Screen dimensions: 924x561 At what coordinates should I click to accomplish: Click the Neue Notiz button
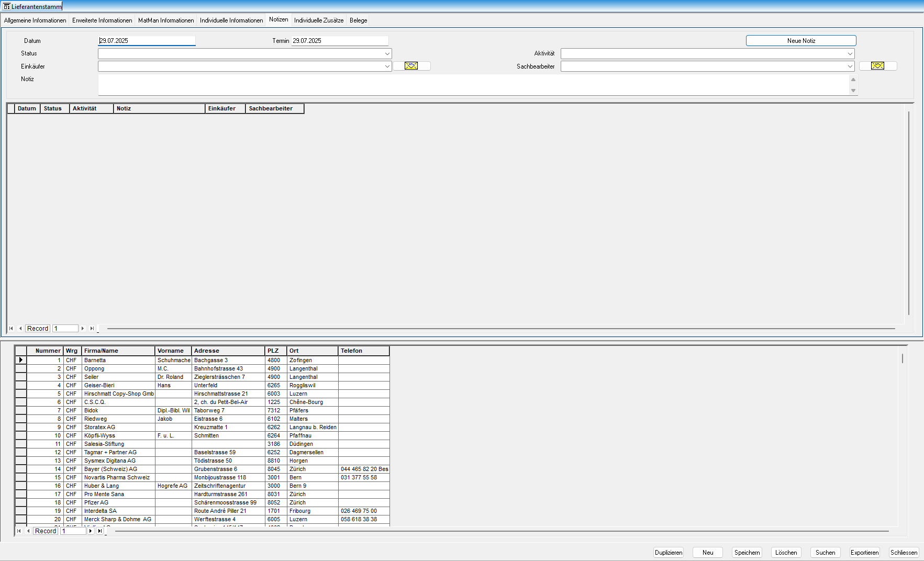click(800, 41)
